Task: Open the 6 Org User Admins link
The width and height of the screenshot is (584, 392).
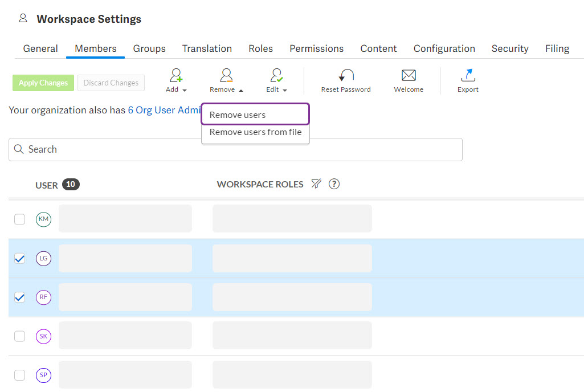Action: [x=162, y=110]
